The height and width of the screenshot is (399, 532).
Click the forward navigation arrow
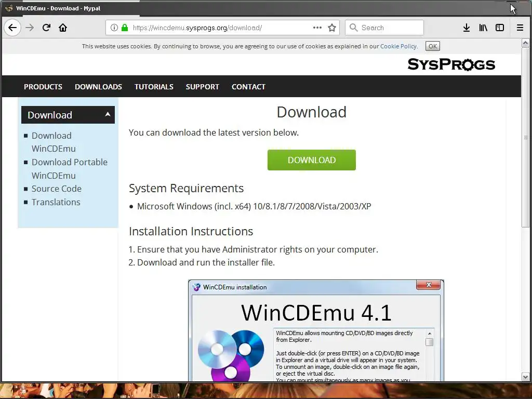tap(30, 28)
